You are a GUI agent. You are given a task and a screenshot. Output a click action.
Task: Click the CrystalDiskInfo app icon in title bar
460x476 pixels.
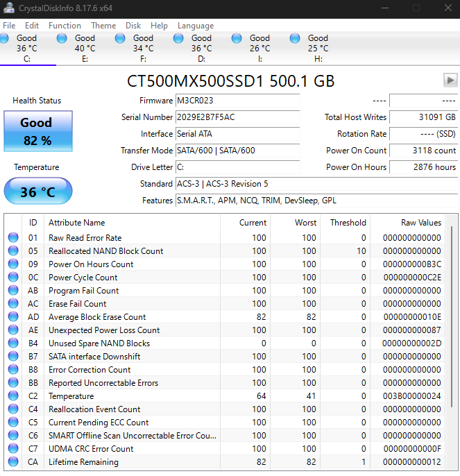pos(8,8)
